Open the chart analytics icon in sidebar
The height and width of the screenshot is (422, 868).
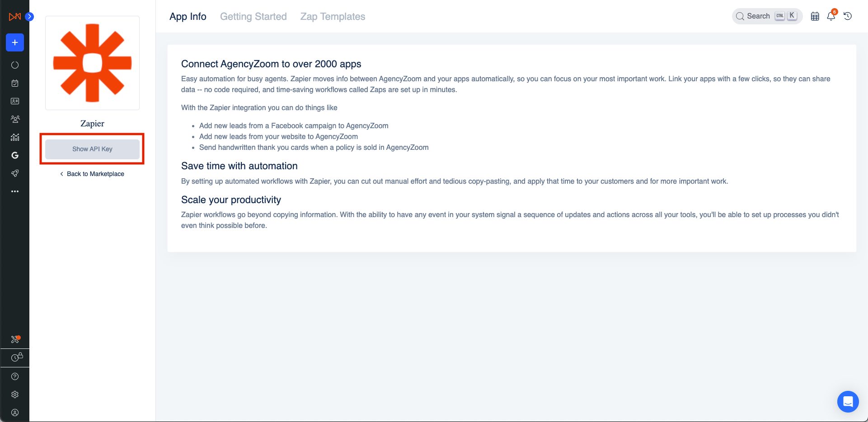click(15, 137)
